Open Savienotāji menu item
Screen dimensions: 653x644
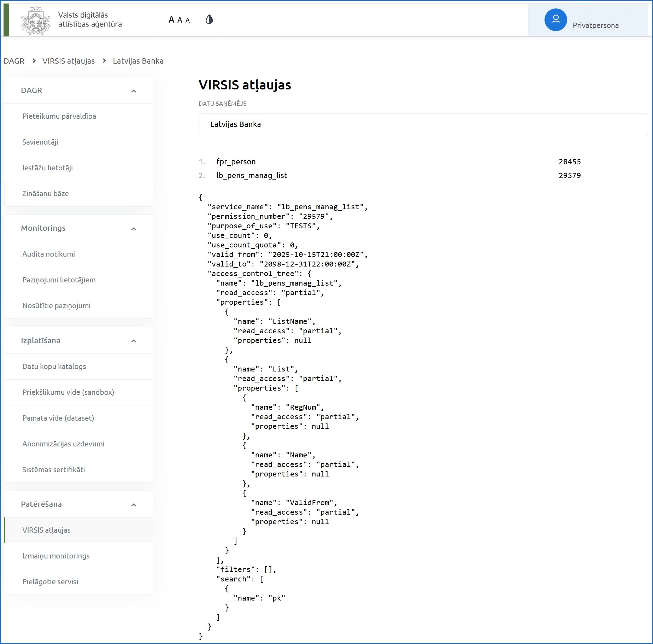pos(78,142)
